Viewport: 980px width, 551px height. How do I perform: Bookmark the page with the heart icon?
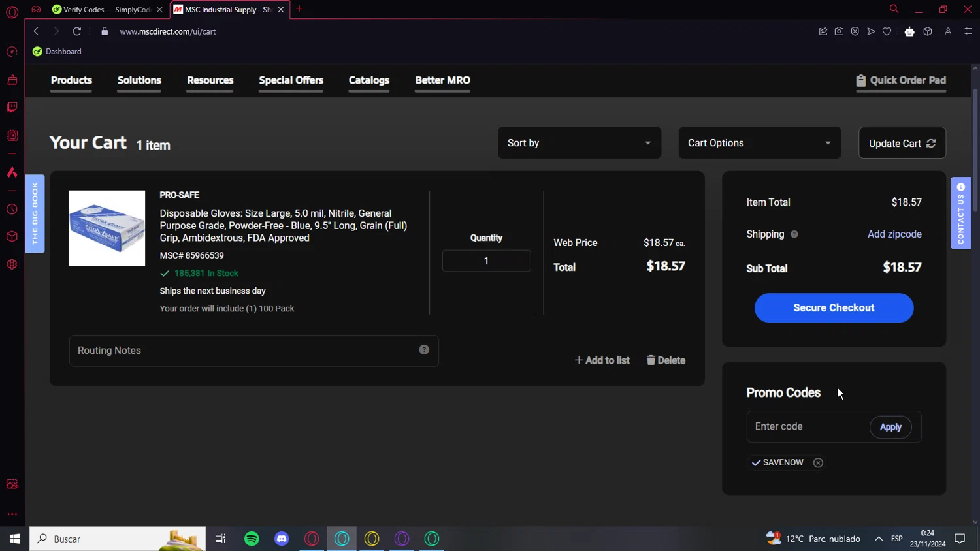(887, 31)
